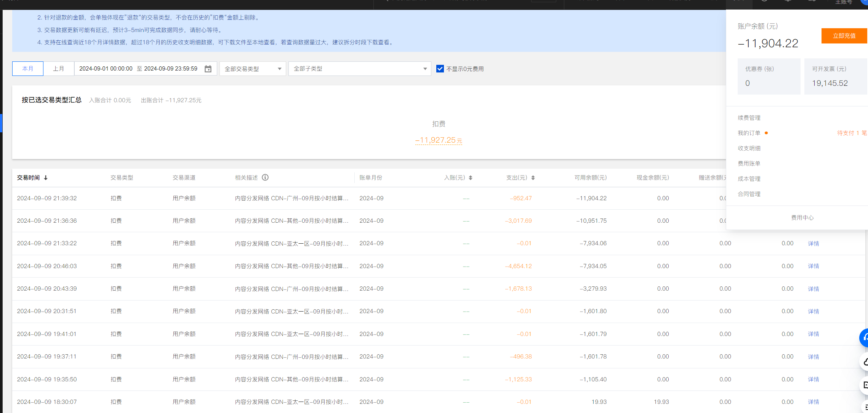
Task: Click the sort arrow next to 交易时间
Action: pos(46,178)
